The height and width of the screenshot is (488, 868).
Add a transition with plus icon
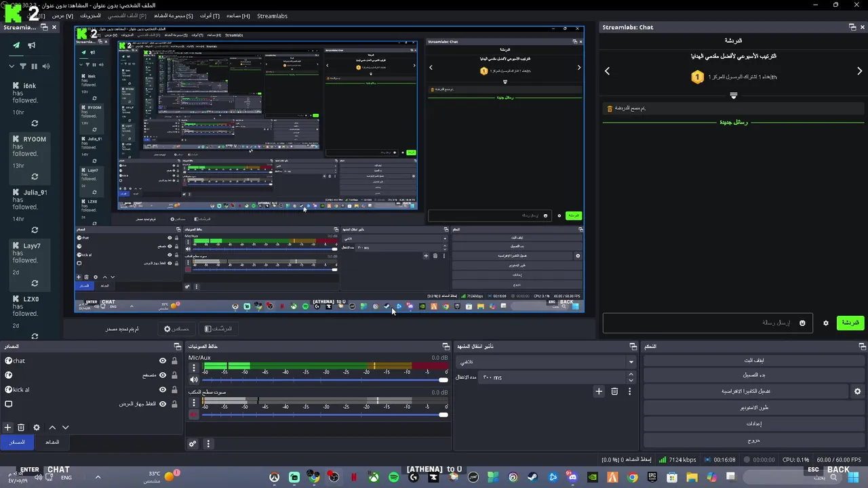tap(599, 391)
